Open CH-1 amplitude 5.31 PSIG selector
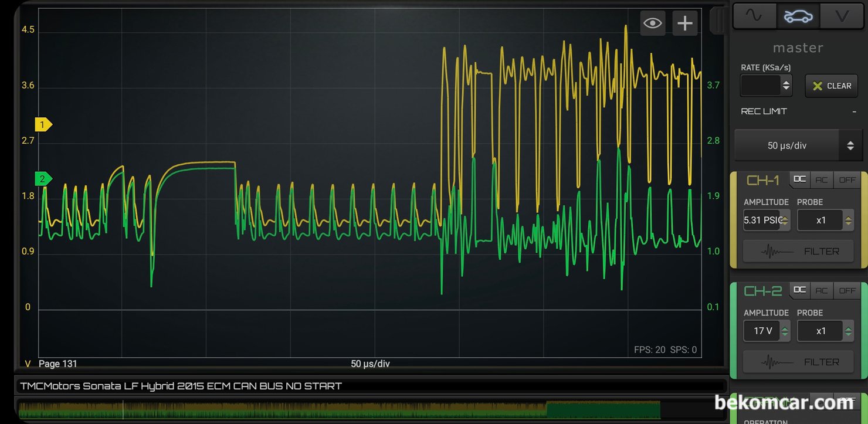 pos(766,221)
